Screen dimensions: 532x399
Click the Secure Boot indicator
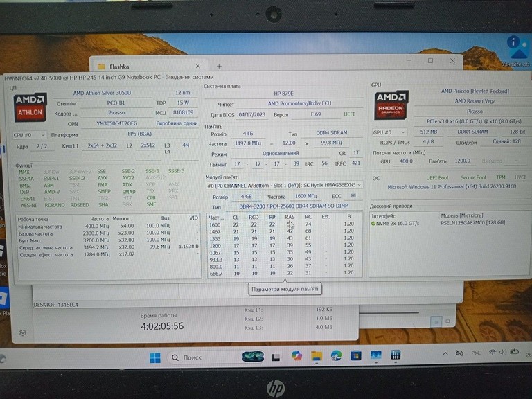(473, 177)
